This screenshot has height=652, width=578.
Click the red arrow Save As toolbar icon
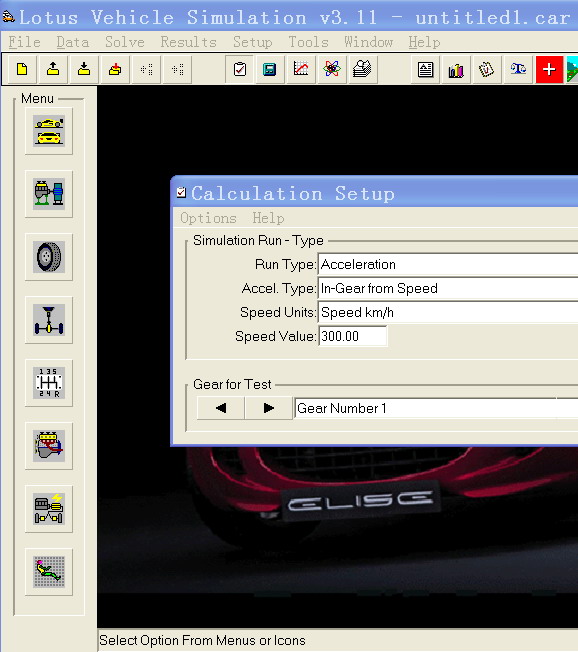115,69
